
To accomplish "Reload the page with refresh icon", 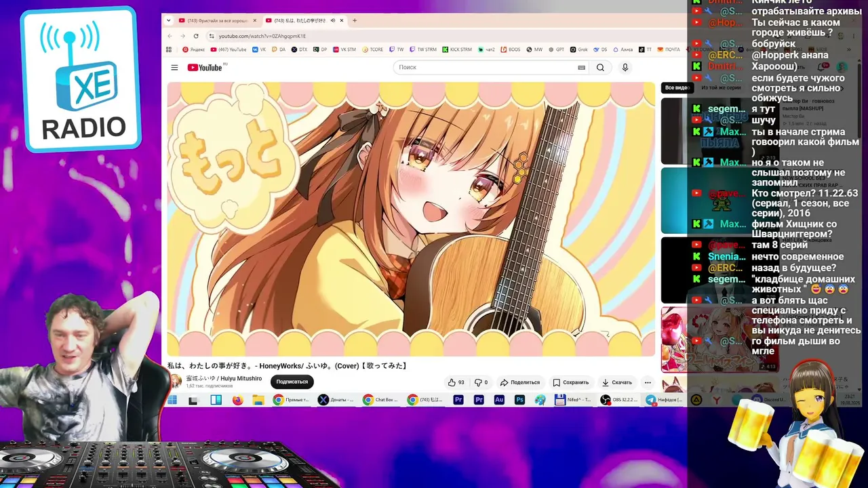I will pos(196,36).
